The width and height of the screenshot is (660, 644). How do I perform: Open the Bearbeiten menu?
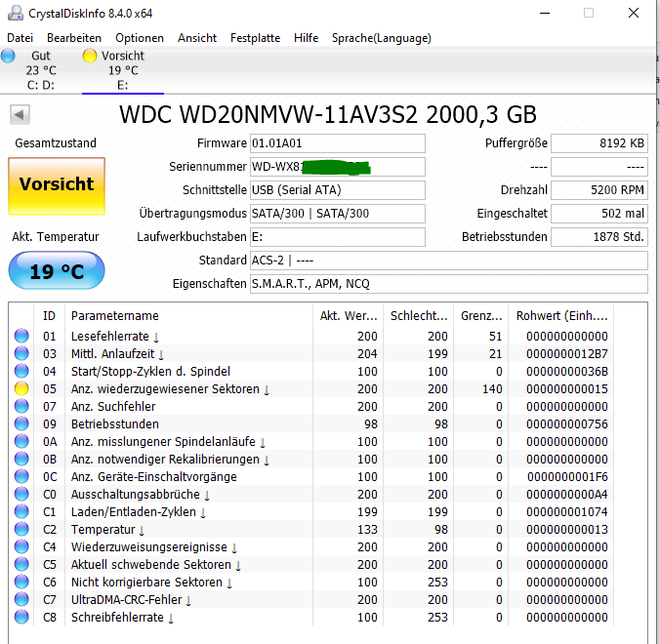[x=74, y=38]
